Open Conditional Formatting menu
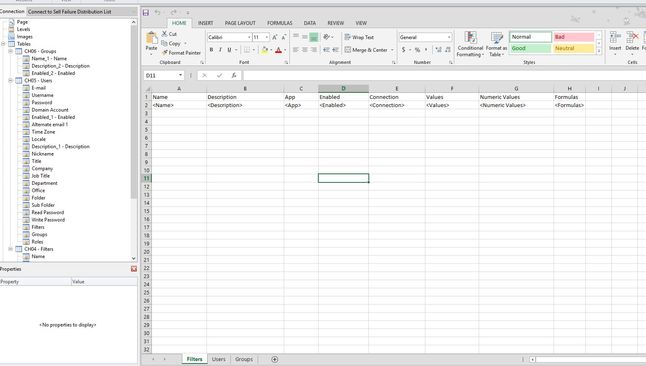Screen dimensions: 646x366 (x=470, y=44)
